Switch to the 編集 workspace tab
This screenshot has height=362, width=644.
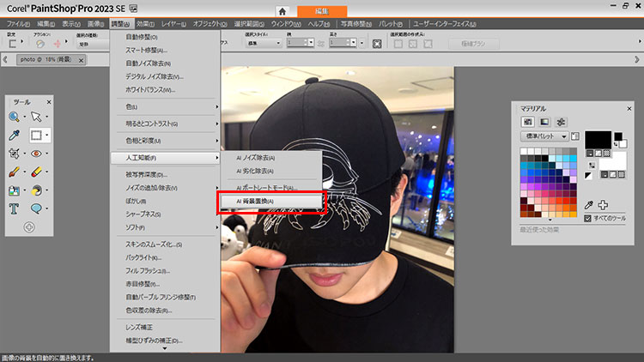click(323, 9)
